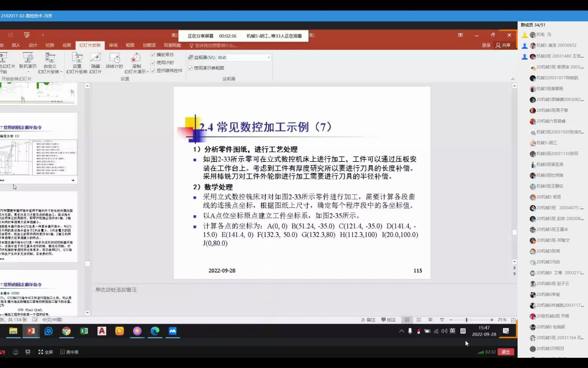Click the zoom slider handle
Image resolution: width=588 pixels, height=368 pixels.
(x=467, y=320)
